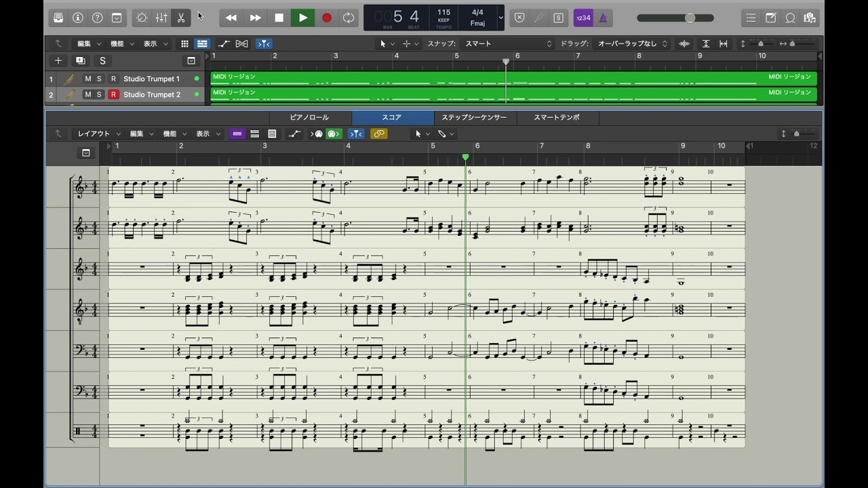Toggle the purple count-in 1234 button
868x488 pixels.
[x=583, y=18]
